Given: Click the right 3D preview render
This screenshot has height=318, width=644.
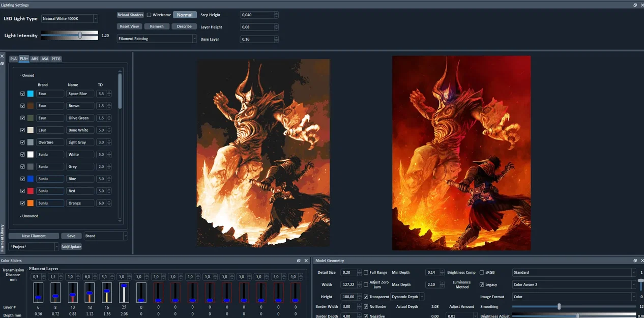Looking at the screenshot, I should pyautogui.click(x=461, y=153).
